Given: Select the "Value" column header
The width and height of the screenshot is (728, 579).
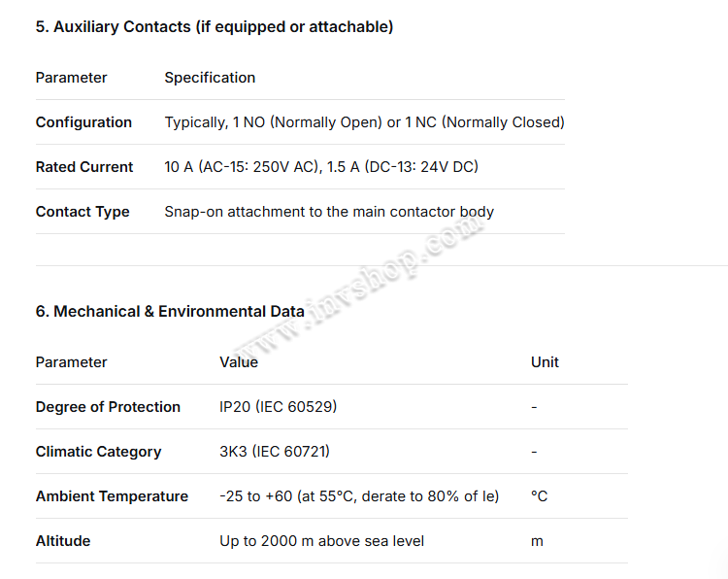Looking at the screenshot, I should tap(239, 362).
